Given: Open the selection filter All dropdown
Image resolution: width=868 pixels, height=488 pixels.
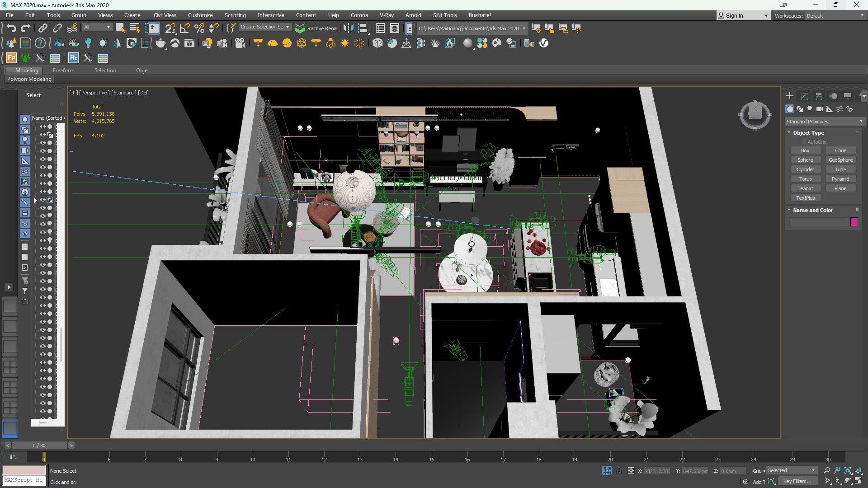Looking at the screenshot, I should [97, 28].
